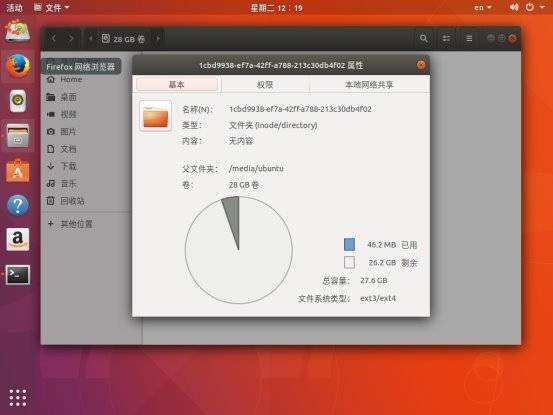Open the Terminal dock icon
Image resolution: width=553 pixels, height=415 pixels.
18,274
